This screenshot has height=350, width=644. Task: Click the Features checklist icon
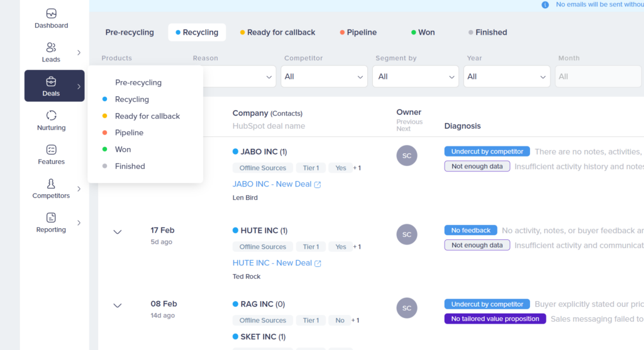[52, 150]
